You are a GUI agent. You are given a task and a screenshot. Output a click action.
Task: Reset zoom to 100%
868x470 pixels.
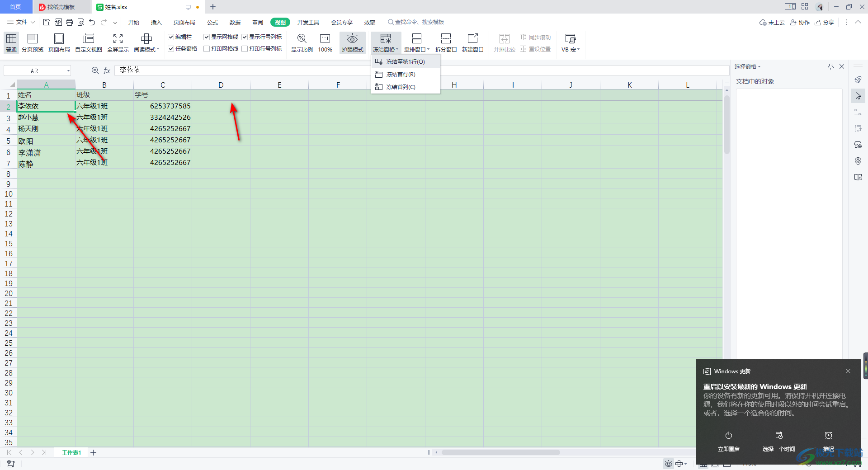click(x=325, y=43)
